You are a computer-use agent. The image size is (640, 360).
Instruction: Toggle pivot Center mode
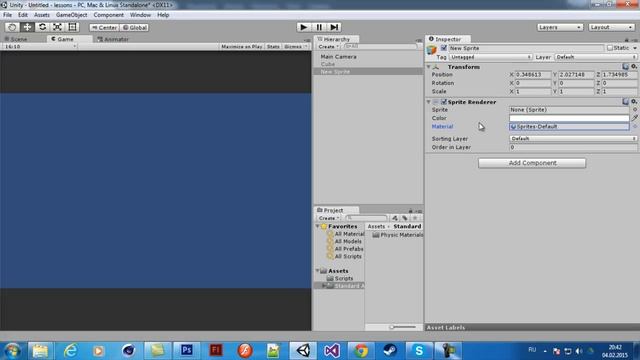104,27
